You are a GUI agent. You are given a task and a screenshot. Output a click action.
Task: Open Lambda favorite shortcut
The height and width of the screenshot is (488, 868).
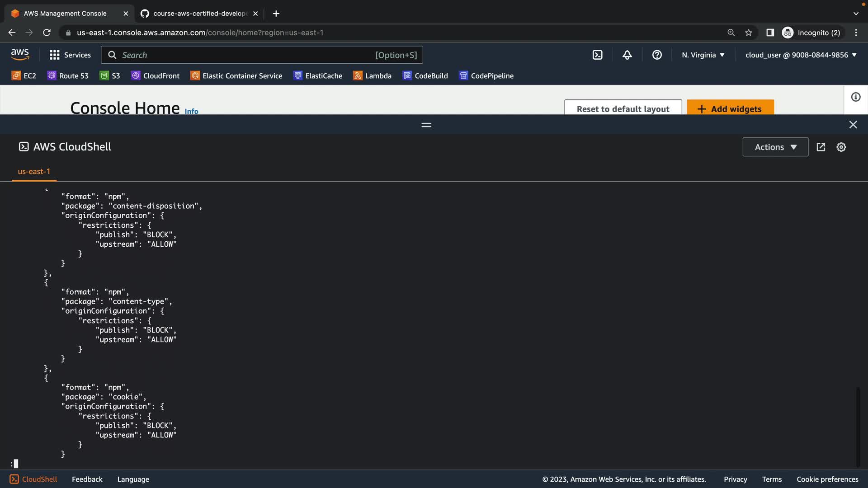point(372,76)
